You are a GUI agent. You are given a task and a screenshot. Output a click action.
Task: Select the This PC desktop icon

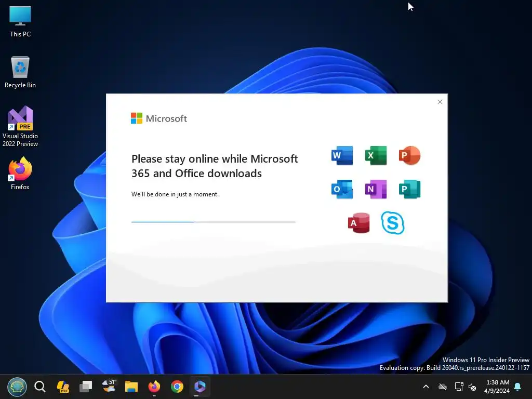(x=20, y=21)
